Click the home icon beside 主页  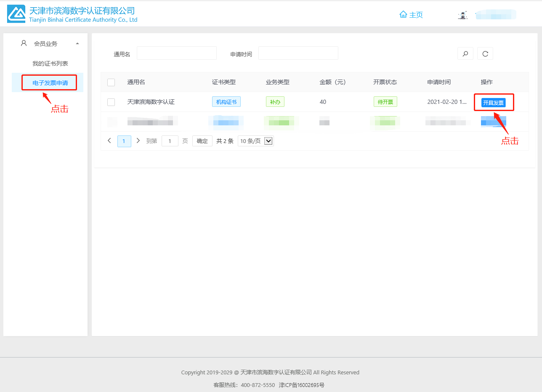403,15
